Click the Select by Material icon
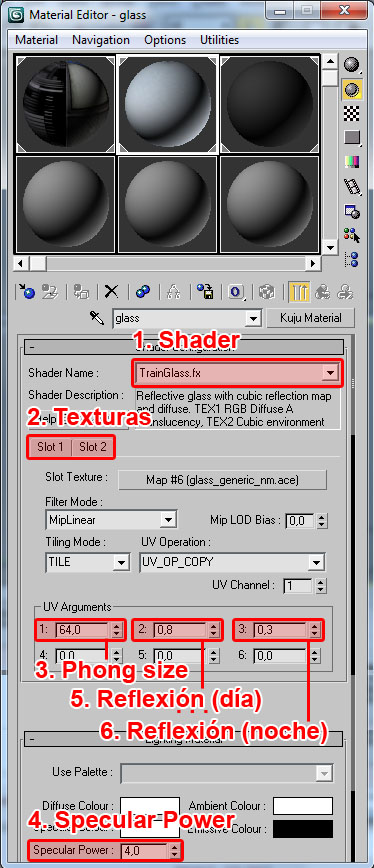The height and width of the screenshot is (868, 374). click(x=351, y=235)
